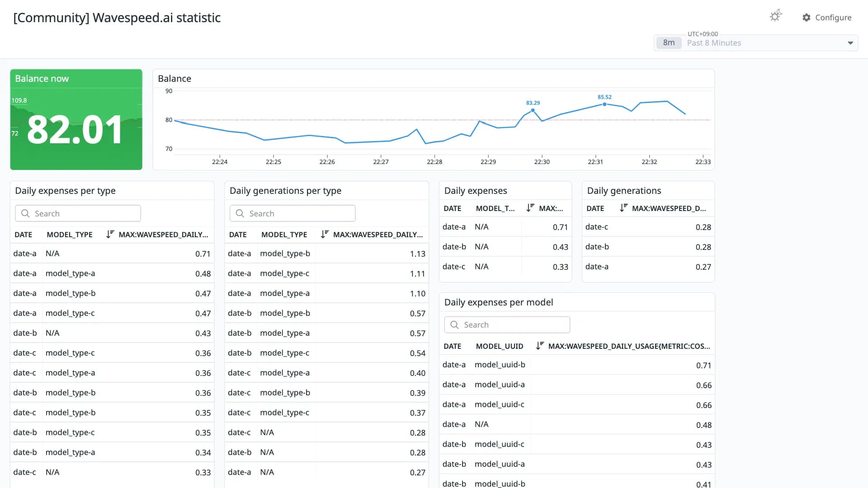Click the date-c model_type-c 0.37 generations row
This screenshot has height=488, width=868.
click(326, 413)
